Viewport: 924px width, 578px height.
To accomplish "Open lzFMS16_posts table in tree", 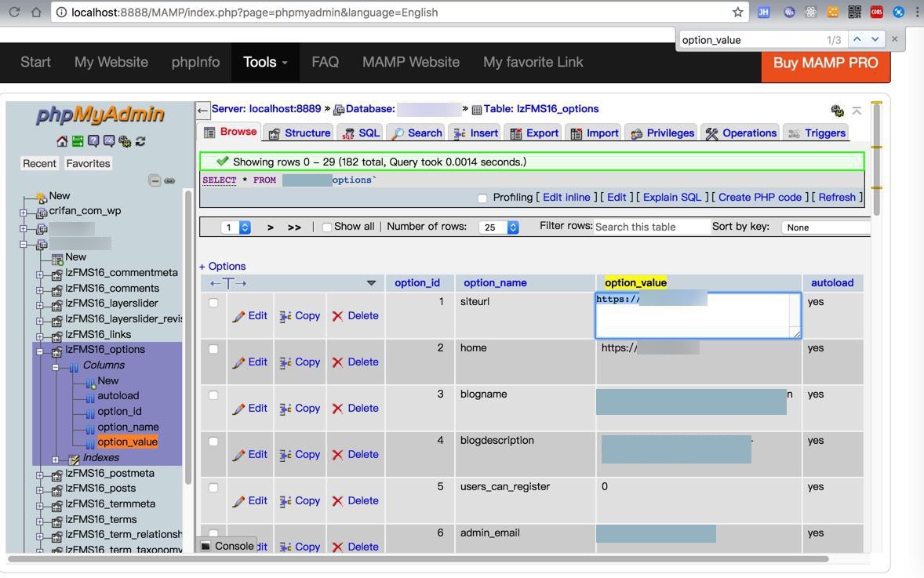I will 100,488.
